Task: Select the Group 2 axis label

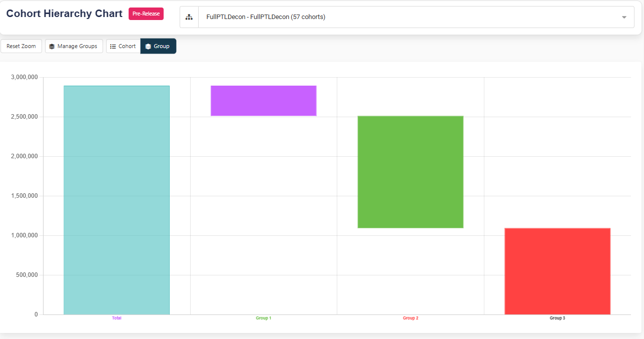Action: [410, 318]
